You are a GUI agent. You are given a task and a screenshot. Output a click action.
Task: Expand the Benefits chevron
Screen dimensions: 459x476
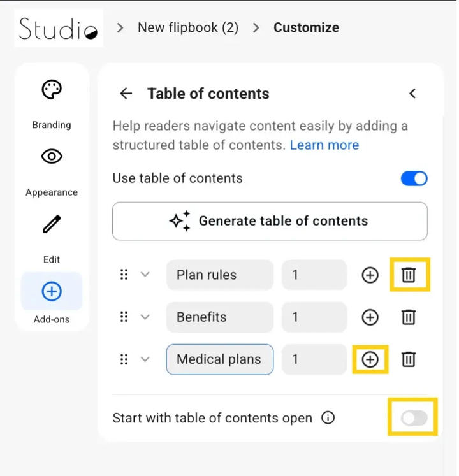pyautogui.click(x=145, y=317)
